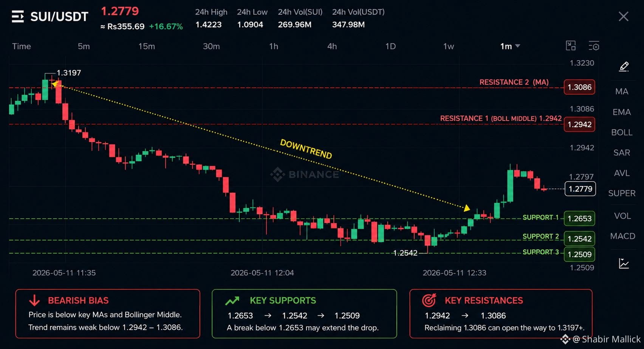
Task: Click the 1.3197 high marker
Action: pyautogui.click(x=68, y=73)
